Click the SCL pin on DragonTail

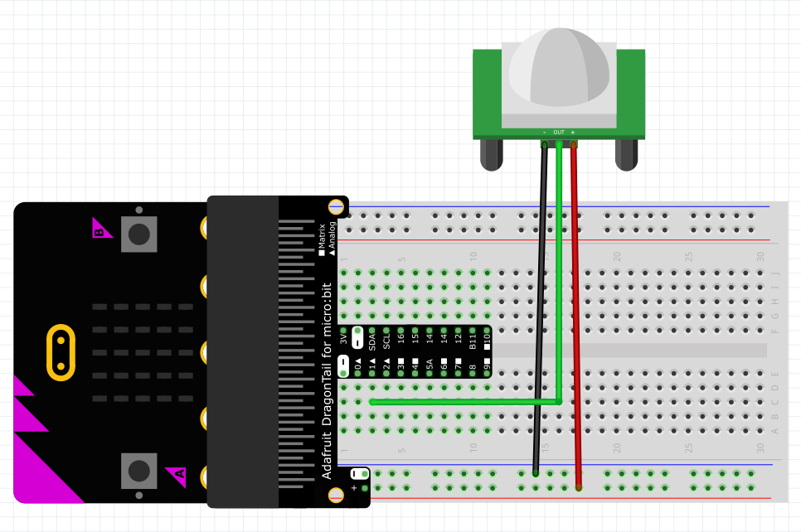386,337
